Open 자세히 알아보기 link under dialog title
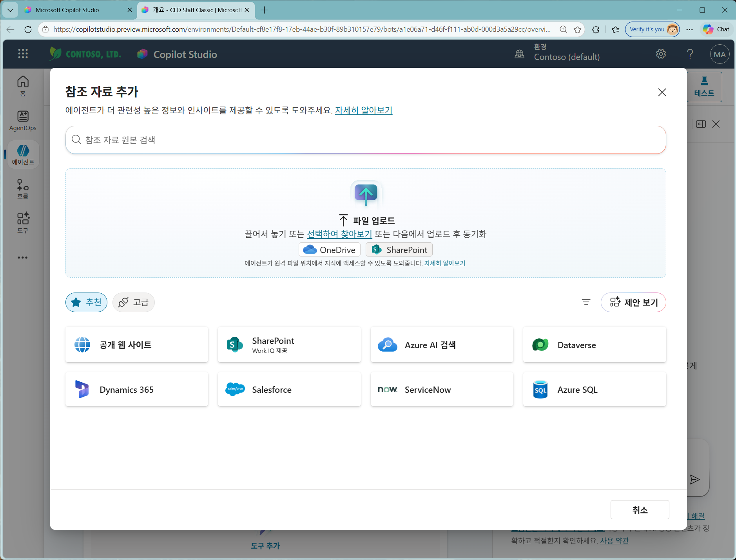 364,110
